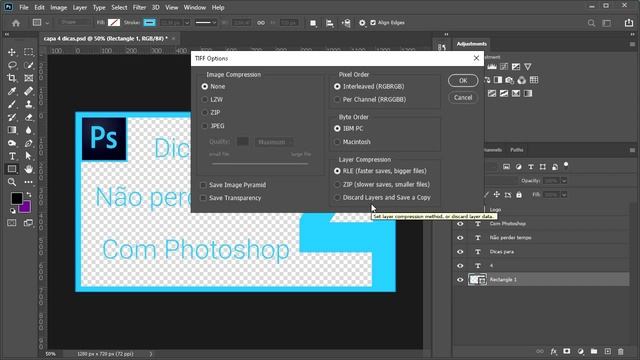The width and height of the screenshot is (640, 360).
Task: Open the stroke line style dropdown
Action: point(205,23)
